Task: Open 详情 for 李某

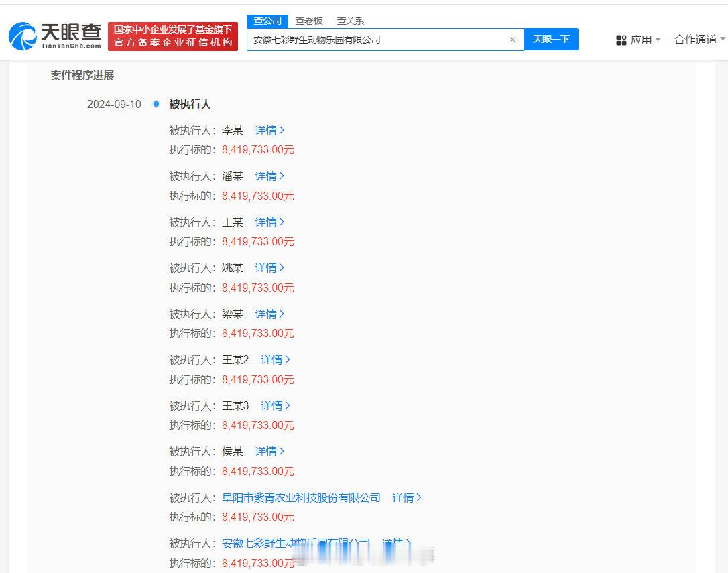Action: (269, 131)
